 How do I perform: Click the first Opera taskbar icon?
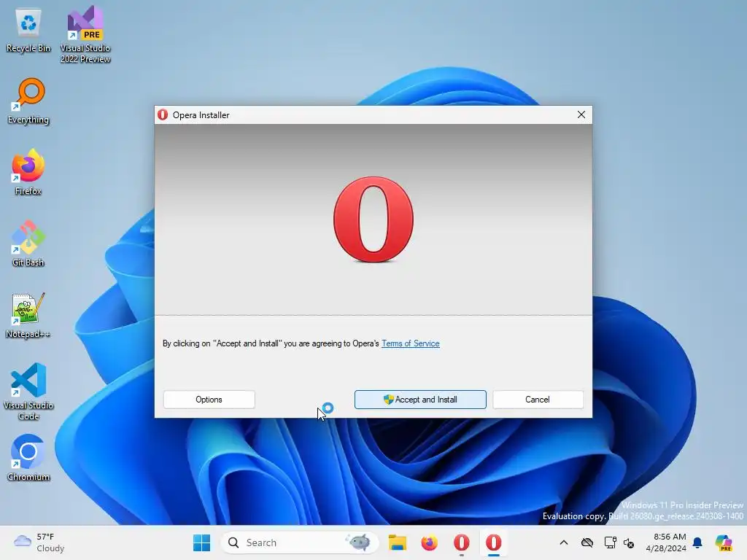click(x=461, y=542)
